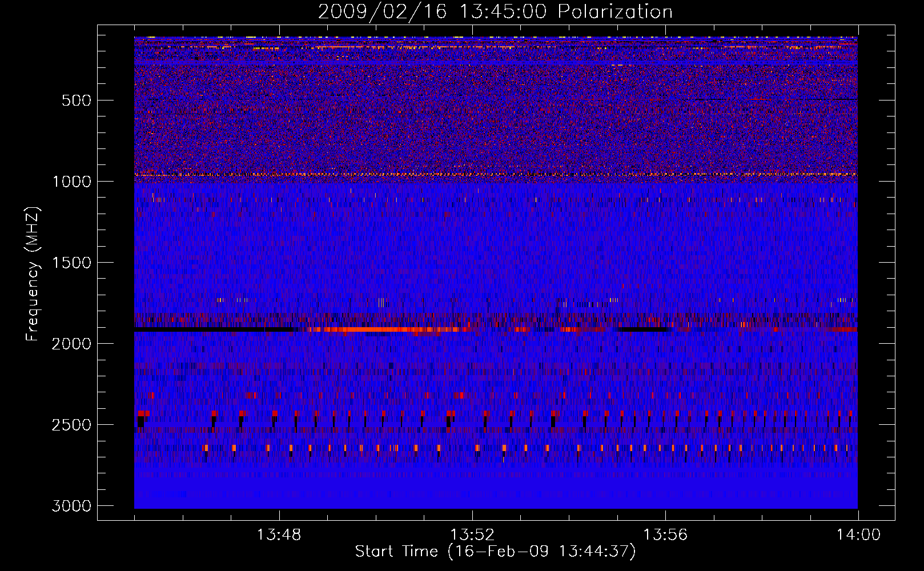Click the 1000 frequency tick label
The image size is (924, 571).
pos(71,182)
